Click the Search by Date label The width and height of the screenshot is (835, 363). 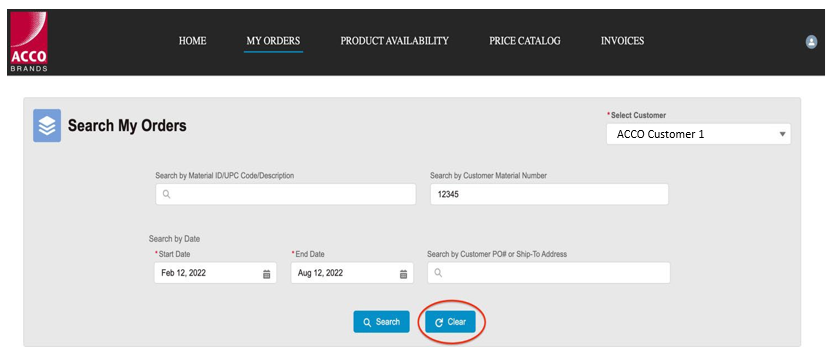174,239
